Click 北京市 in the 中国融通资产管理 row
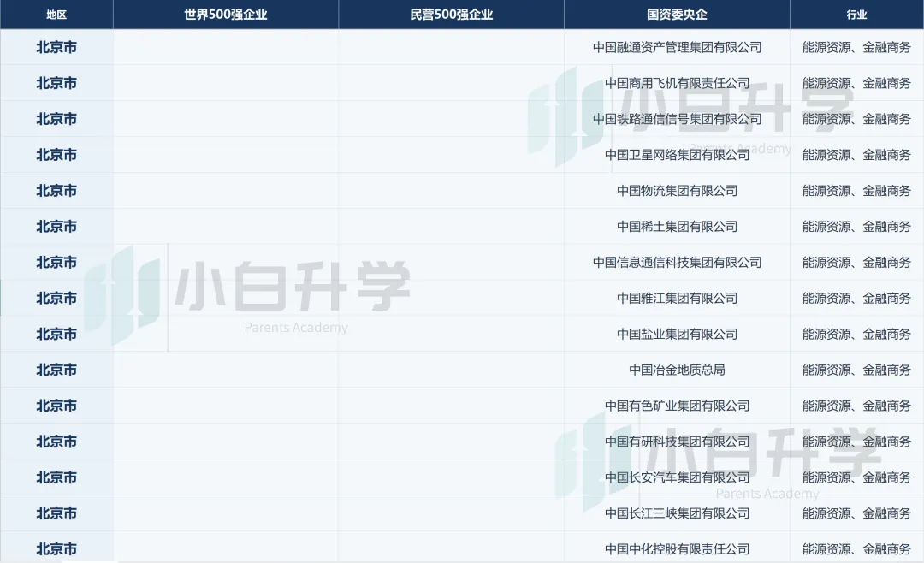 click(x=56, y=47)
